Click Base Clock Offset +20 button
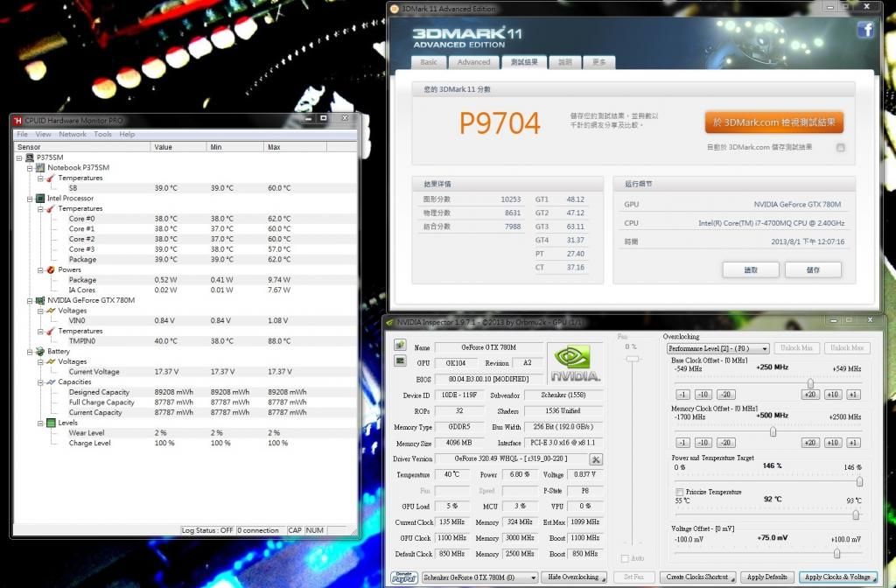 (x=810, y=395)
